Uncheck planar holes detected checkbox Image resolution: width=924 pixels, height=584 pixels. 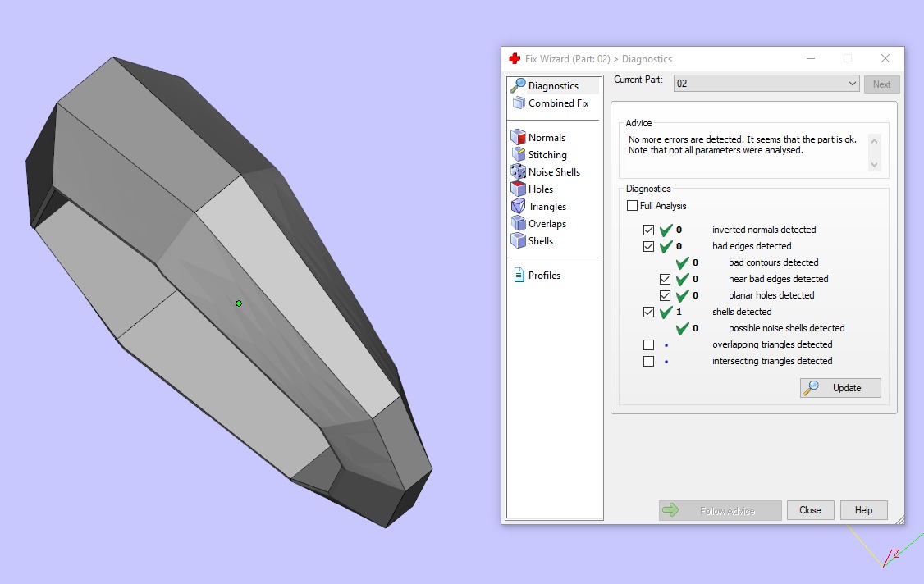pos(666,296)
